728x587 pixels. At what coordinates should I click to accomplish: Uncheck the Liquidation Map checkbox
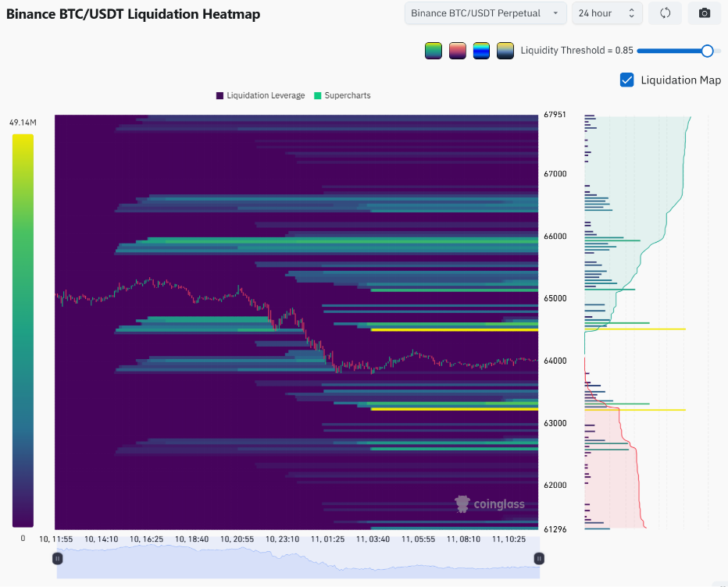(x=626, y=80)
